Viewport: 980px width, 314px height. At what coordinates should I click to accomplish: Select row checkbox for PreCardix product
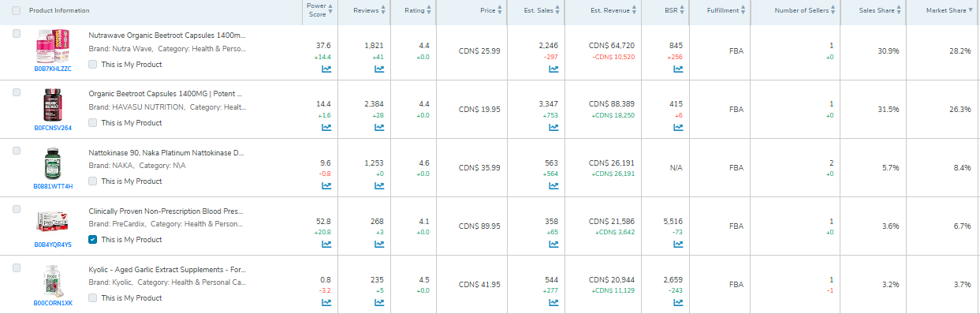tap(17, 209)
